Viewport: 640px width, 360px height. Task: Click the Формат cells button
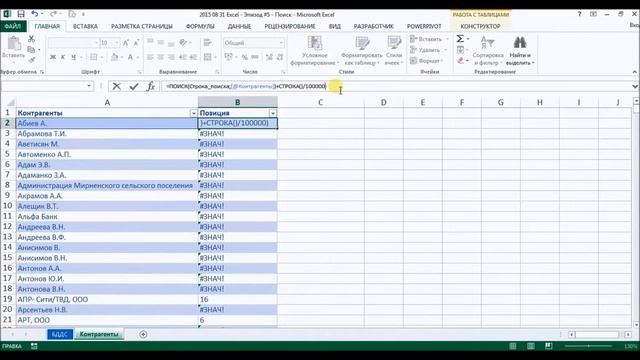point(427,61)
